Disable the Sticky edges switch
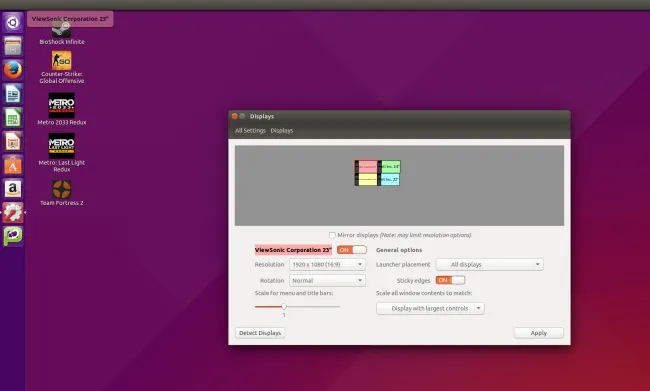Screen dimensions: 650x391 click(450, 280)
